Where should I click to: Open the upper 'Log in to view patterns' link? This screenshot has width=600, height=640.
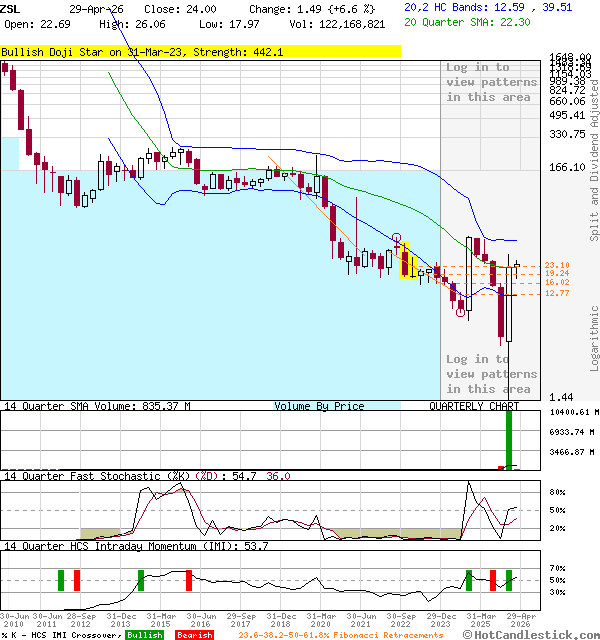pos(488,82)
